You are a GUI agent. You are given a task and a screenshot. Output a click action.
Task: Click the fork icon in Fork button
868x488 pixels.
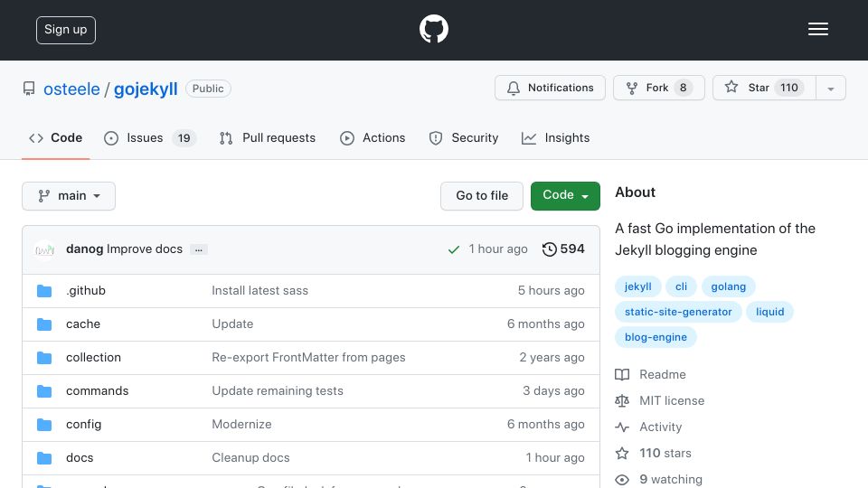[x=632, y=88]
